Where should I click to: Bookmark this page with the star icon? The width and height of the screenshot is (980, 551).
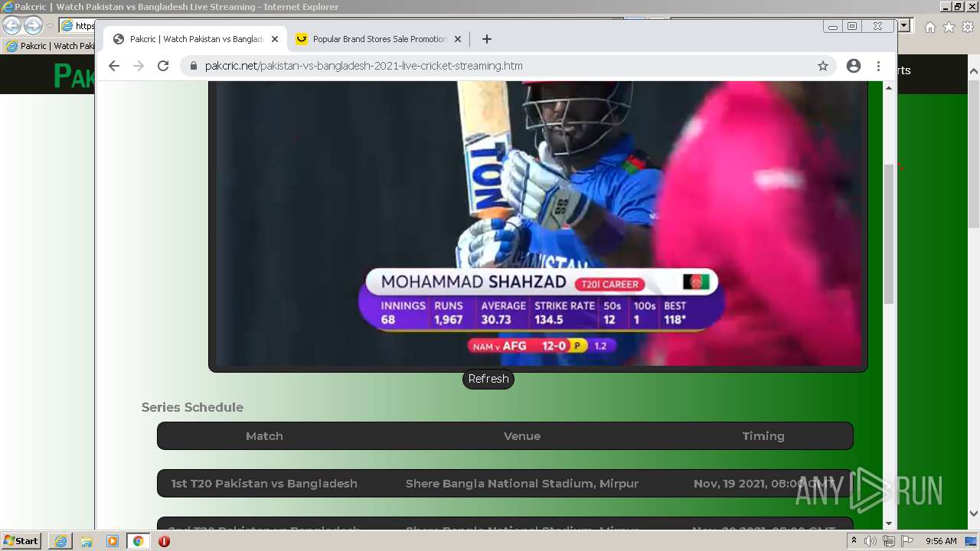(823, 66)
